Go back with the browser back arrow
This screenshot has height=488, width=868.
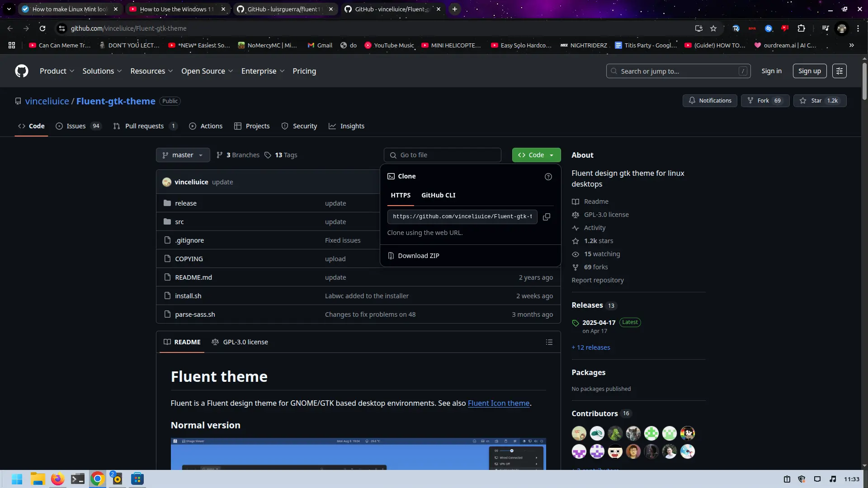click(10, 28)
